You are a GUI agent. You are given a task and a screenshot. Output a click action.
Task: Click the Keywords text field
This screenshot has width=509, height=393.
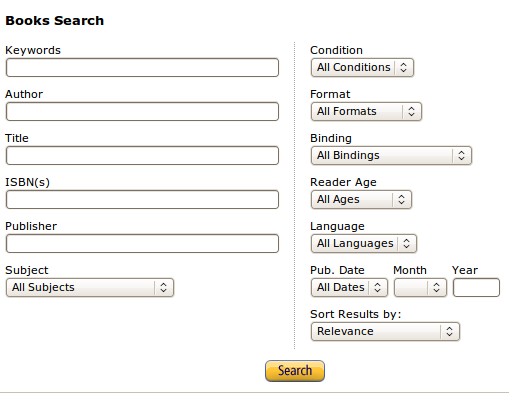(x=142, y=68)
